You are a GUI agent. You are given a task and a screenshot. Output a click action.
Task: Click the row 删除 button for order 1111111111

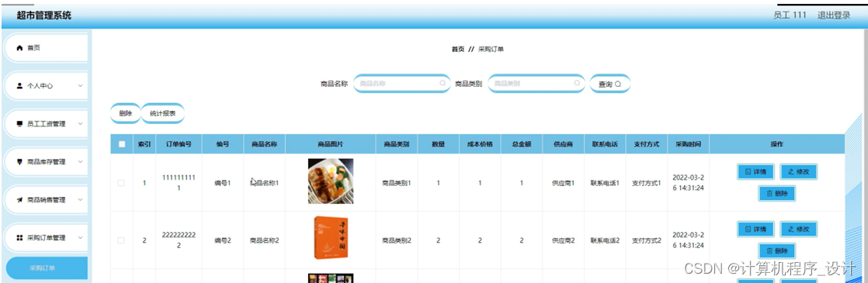tap(776, 194)
